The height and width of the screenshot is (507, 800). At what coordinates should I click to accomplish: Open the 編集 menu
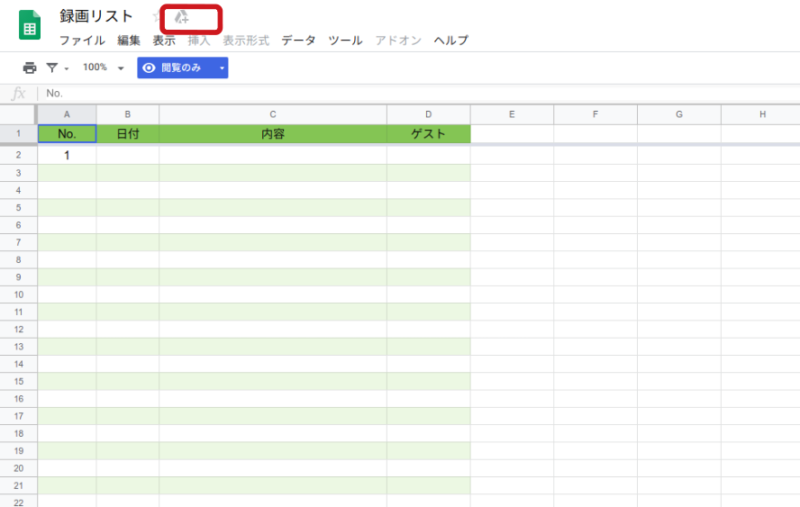(x=129, y=40)
